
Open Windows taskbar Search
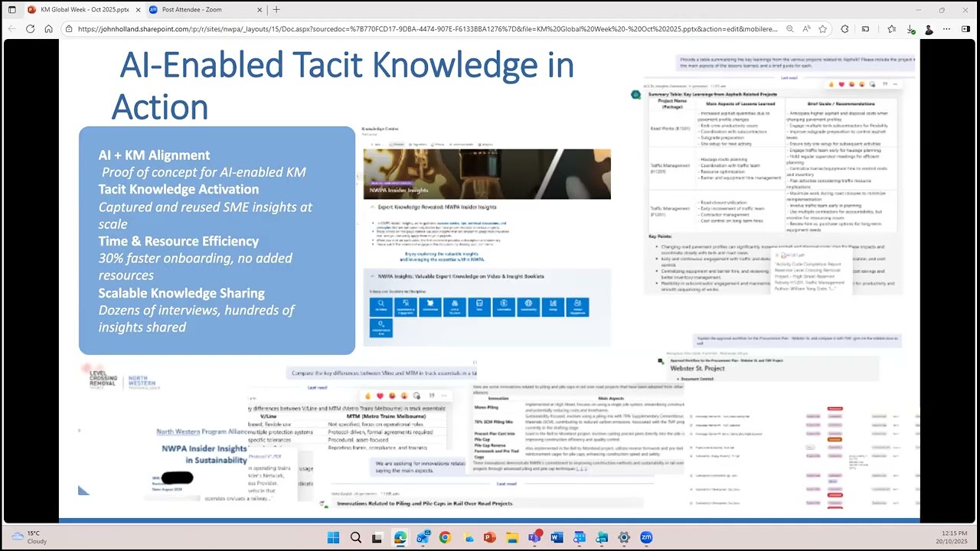pyautogui.click(x=355, y=537)
